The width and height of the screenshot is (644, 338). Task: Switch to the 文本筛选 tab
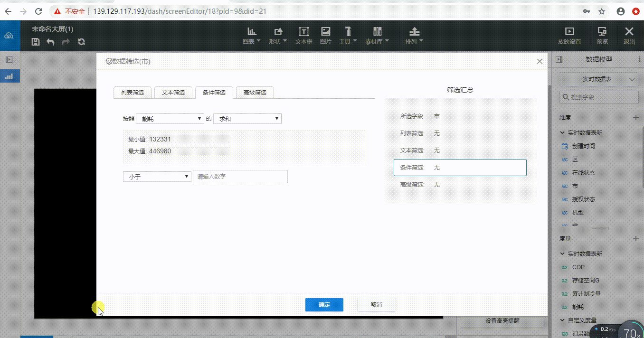click(173, 93)
